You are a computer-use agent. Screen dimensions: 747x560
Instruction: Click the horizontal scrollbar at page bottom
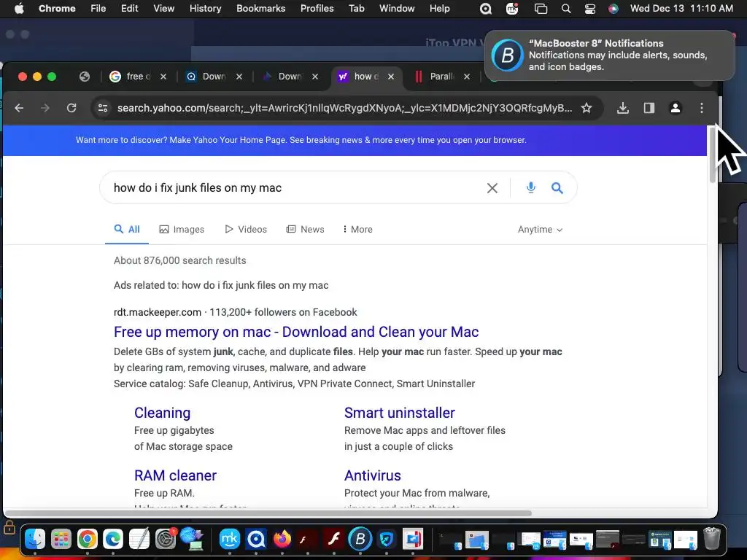[268, 513]
